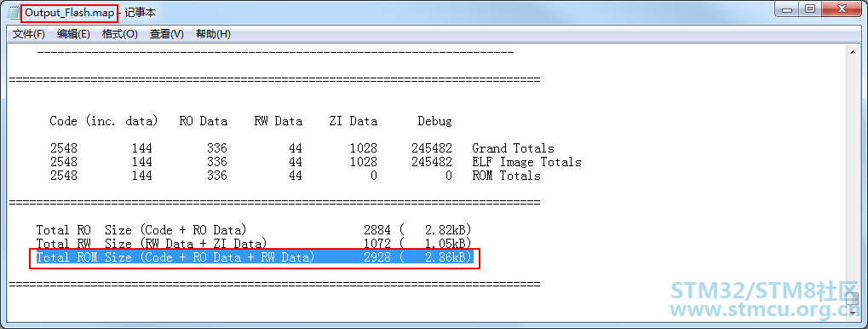Click the vertical scrollbar up arrow
The image size is (868, 329).
853,51
